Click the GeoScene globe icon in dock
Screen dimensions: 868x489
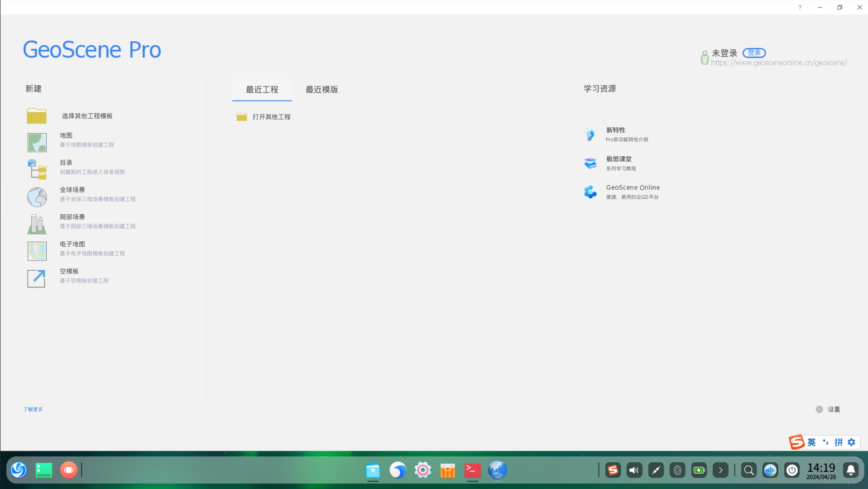tap(497, 470)
